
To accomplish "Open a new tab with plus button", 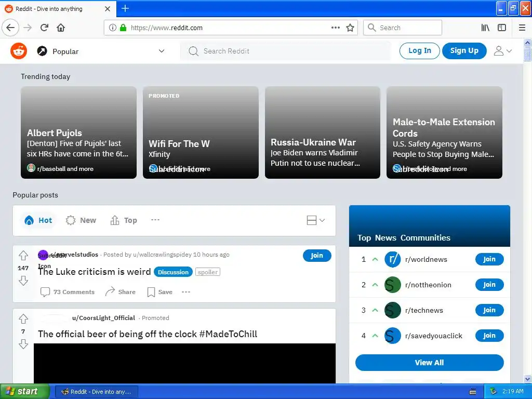I will (x=125, y=8).
